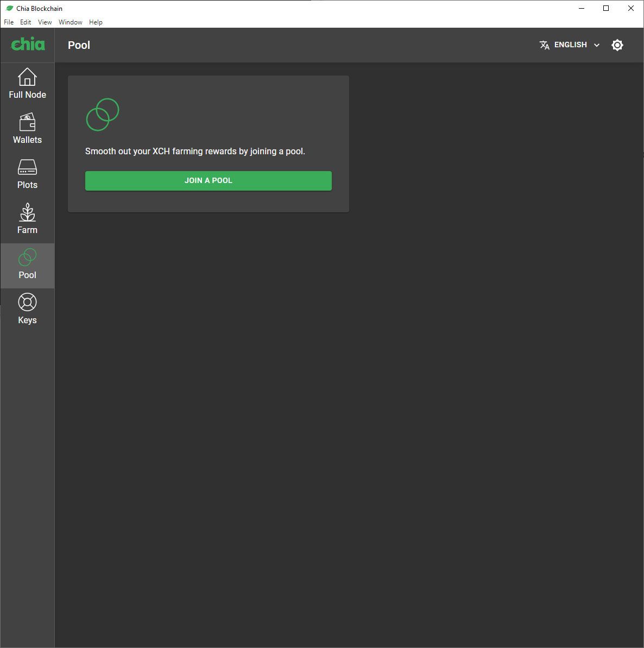Open the Keys section
Screen dimensions: 644x648
(x=27, y=310)
